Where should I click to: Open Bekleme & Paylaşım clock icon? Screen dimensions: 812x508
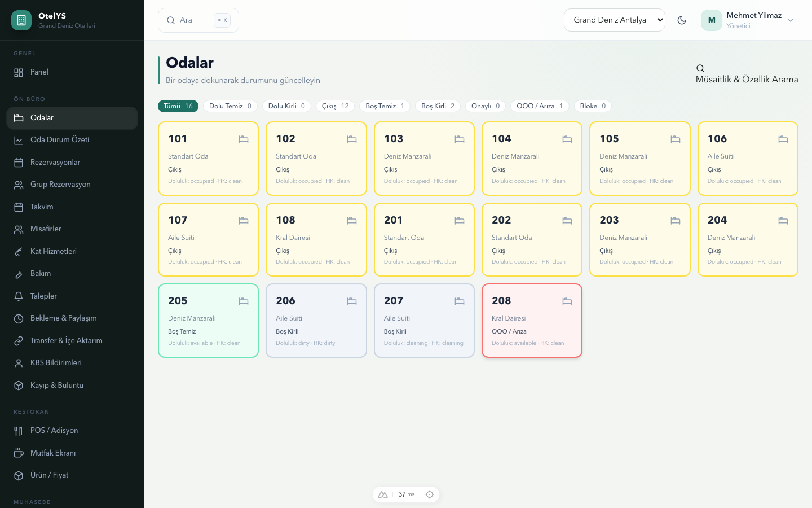click(x=19, y=318)
